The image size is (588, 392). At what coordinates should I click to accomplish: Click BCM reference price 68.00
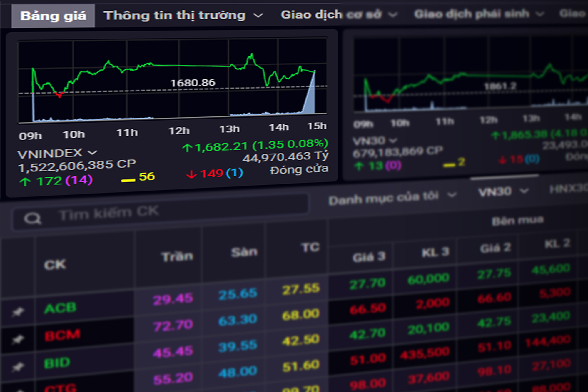[301, 315]
